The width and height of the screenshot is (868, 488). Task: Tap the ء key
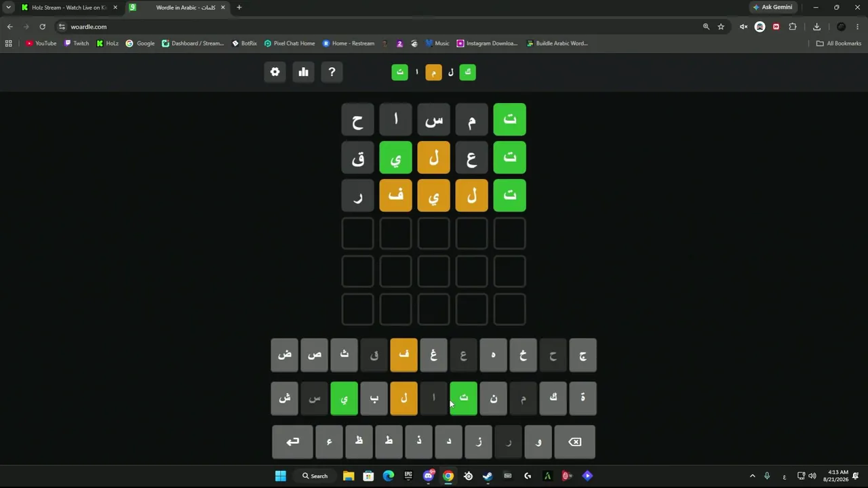pyautogui.click(x=329, y=442)
